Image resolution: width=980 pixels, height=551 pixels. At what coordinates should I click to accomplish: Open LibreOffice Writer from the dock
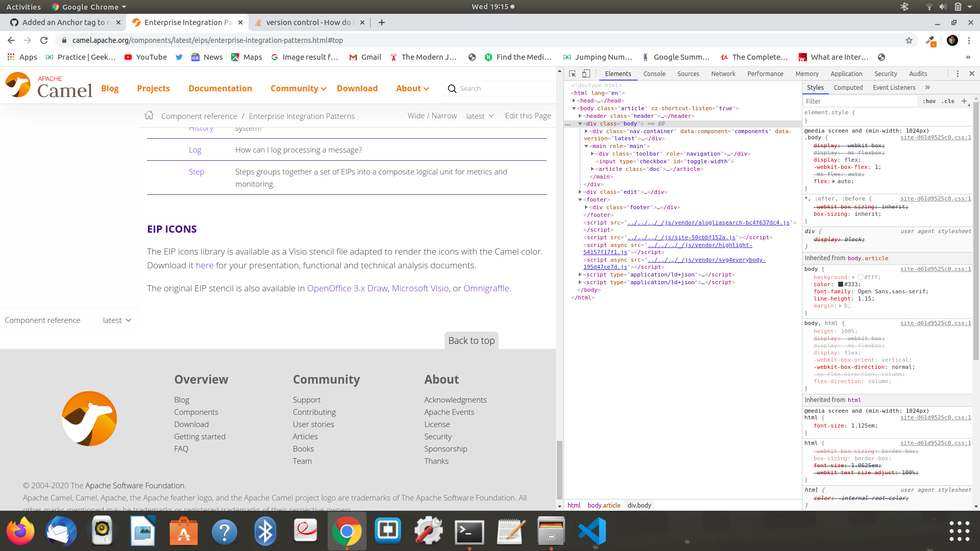tap(143, 531)
